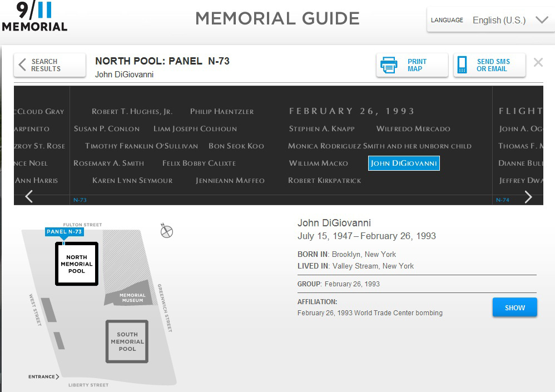Click the right arrow toward panel N-74
The height and width of the screenshot is (392, 555).
(x=528, y=196)
